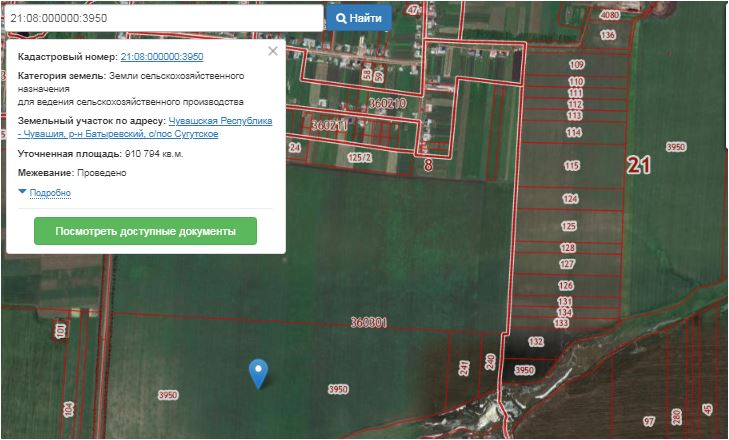Select parcel 136 in the top right
This screenshot has height=440, width=729.
click(x=607, y=35)
